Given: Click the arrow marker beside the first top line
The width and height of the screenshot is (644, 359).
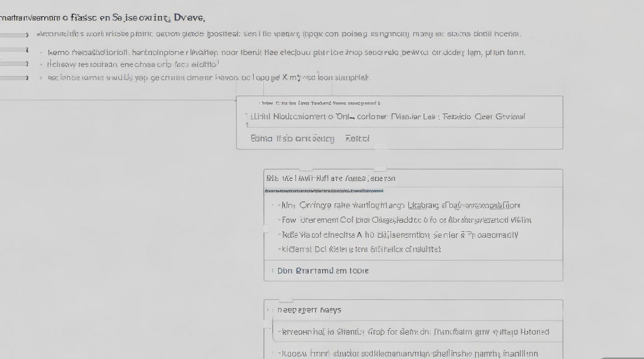Looking at the screenshot, I should (27, 35).
